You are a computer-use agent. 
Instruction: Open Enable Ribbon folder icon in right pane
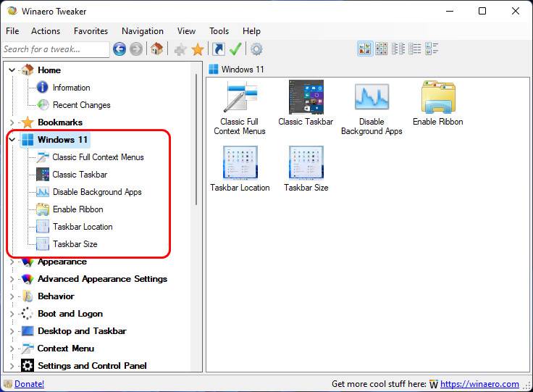coord(438,104)
